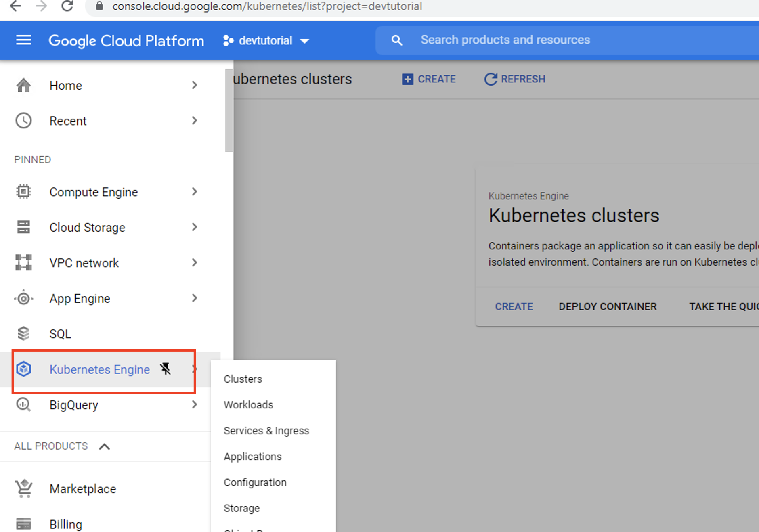The height and width of the screenshot is (532, 759).
Task: Click the App Engine target icon
Action: [23, 298]
